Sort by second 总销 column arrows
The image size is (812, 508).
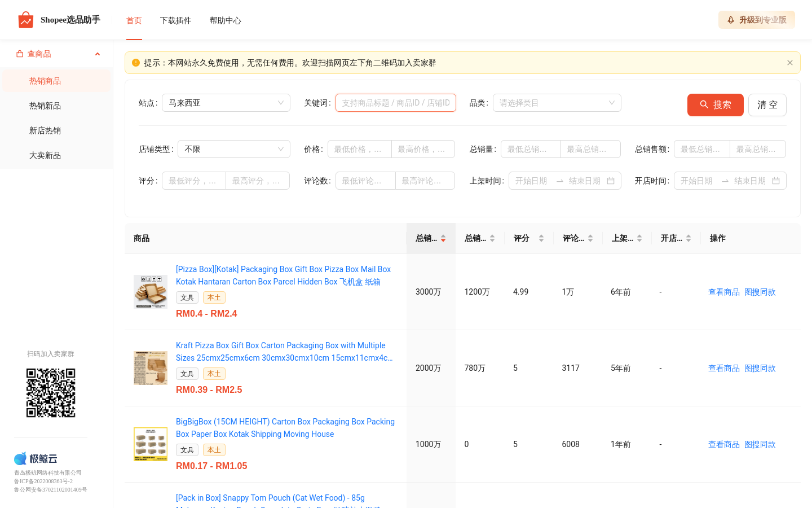click(x=492, y=238)
